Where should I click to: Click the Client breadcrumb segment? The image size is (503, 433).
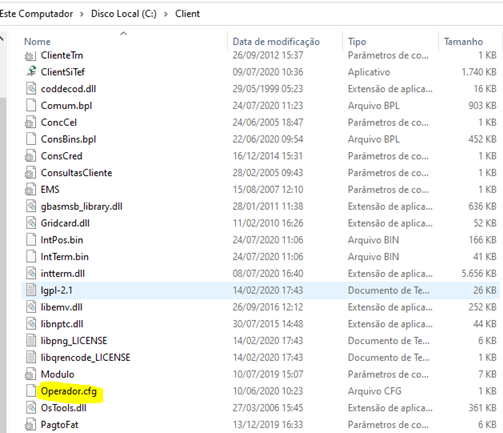pos(187,14)
